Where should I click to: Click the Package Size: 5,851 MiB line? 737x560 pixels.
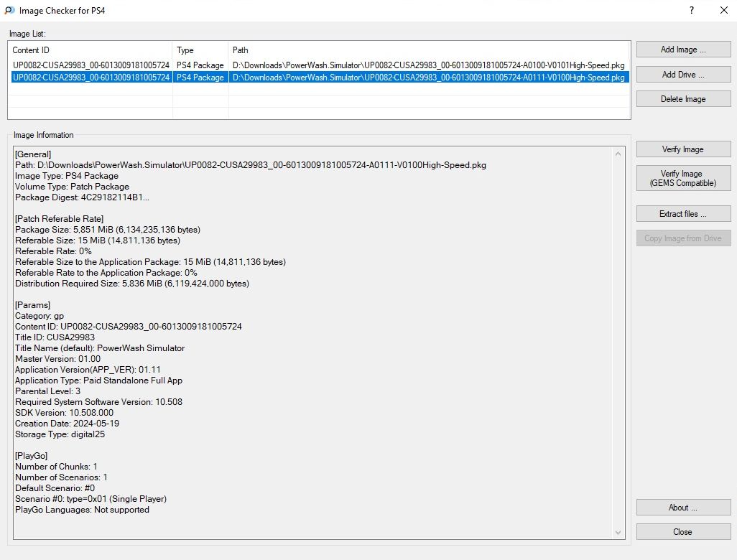tap(108, 230)
